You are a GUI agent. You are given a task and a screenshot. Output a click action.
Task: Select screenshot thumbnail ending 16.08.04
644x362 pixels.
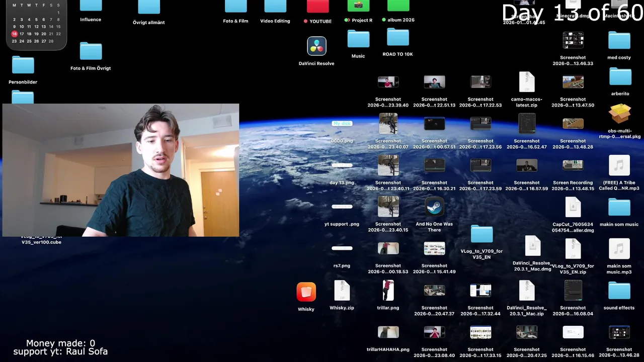tap(573, 291)
